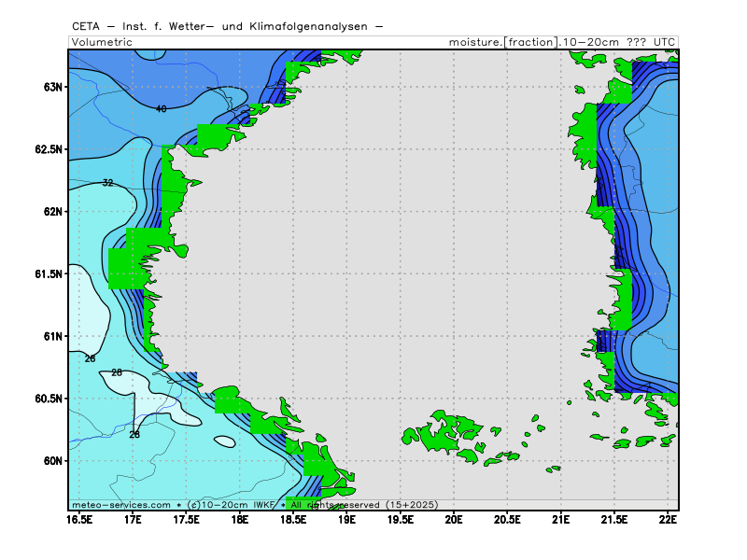Click the 17.5E longitude axis label
This screenshot has width=747, height=560.
pos(187,518)
